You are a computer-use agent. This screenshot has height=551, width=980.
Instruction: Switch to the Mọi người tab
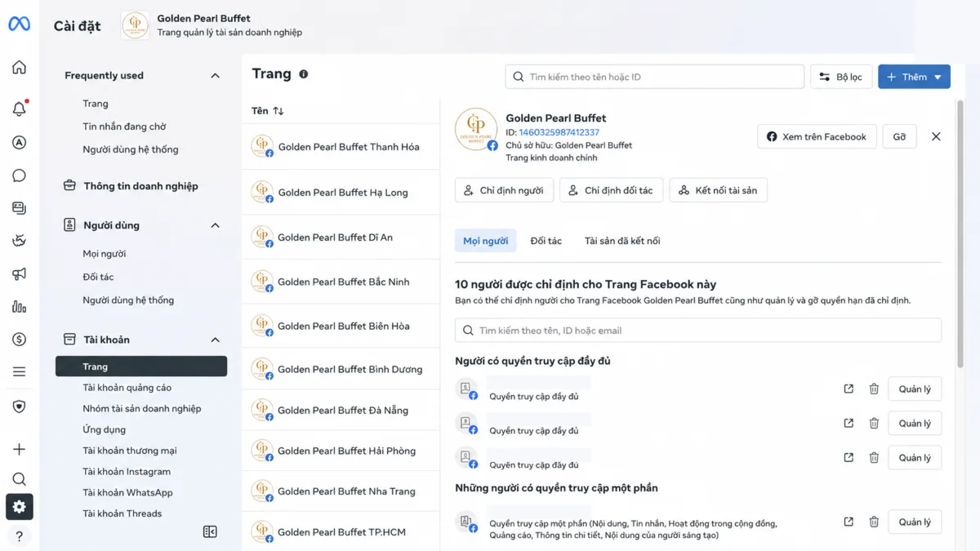485,241
